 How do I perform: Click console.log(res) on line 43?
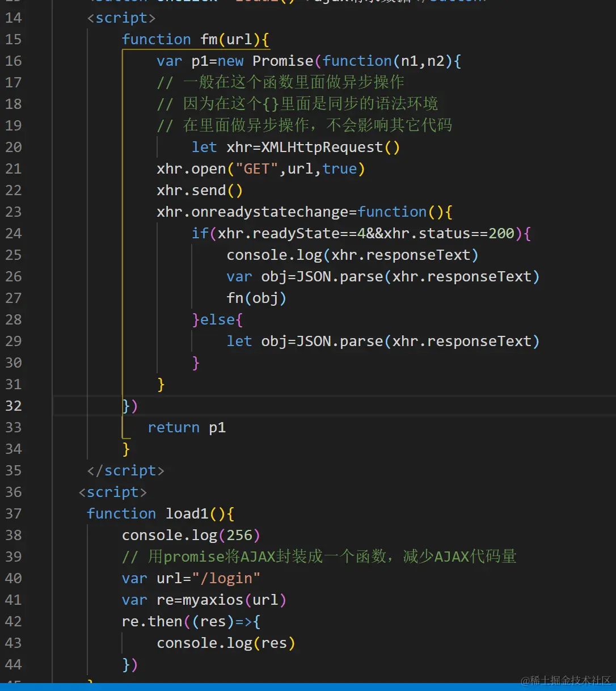click(226, 643)
